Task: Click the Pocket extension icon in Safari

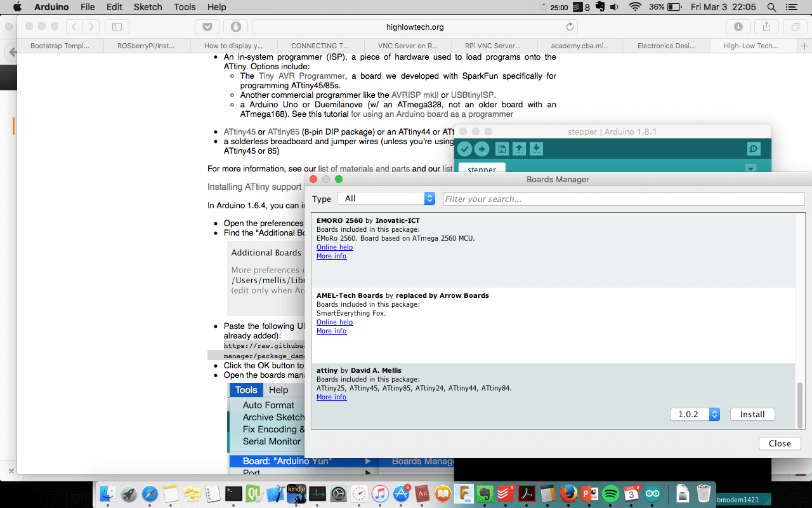Action: click(207, 27)
